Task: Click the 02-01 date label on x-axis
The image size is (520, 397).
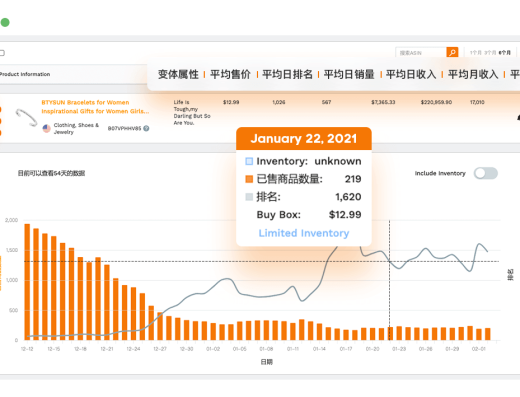Action: (x=478, y=349)
